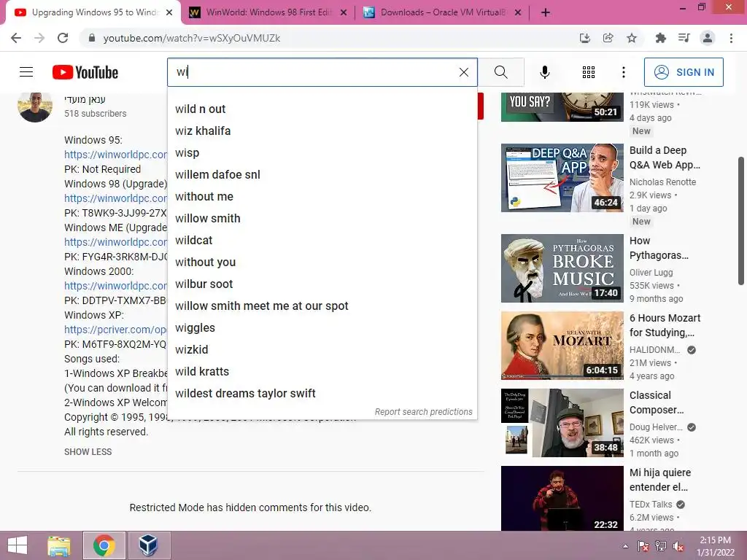Choose suggestion 'wild n out'
This screenshot has width=747, height=560.
pos(322,109)
